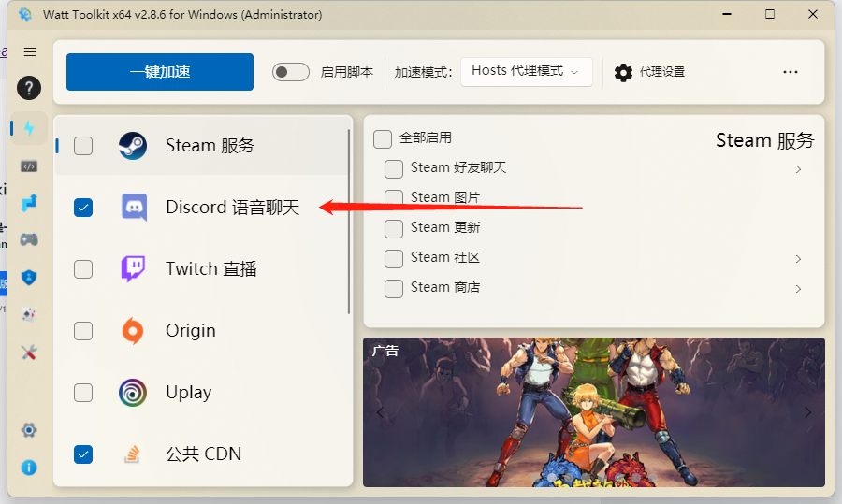Expand the Steam 好友聊天 chevron
This screenshot has height=504, width=842.
pyautogui.click(x=799, y=169)
